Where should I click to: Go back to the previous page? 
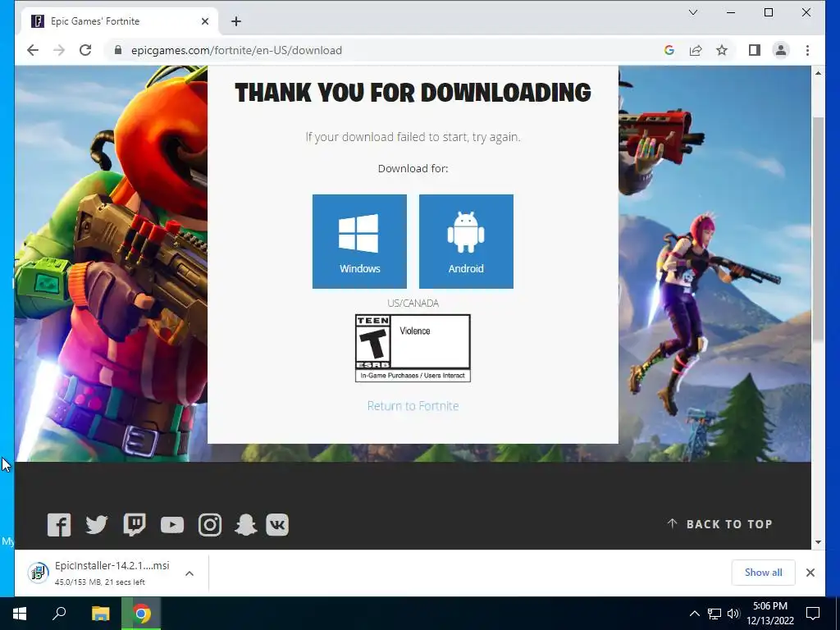point(33,50)
